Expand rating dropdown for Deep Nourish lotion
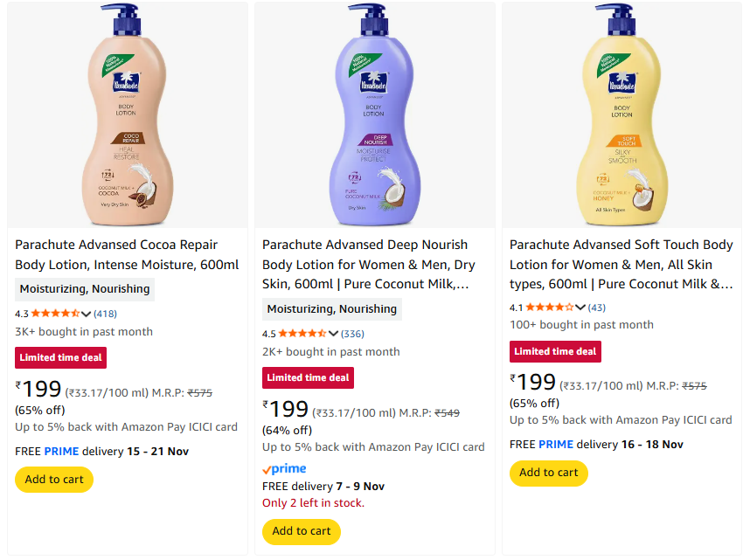The height and width of the screenshot is (560, 743). (334, 334)
